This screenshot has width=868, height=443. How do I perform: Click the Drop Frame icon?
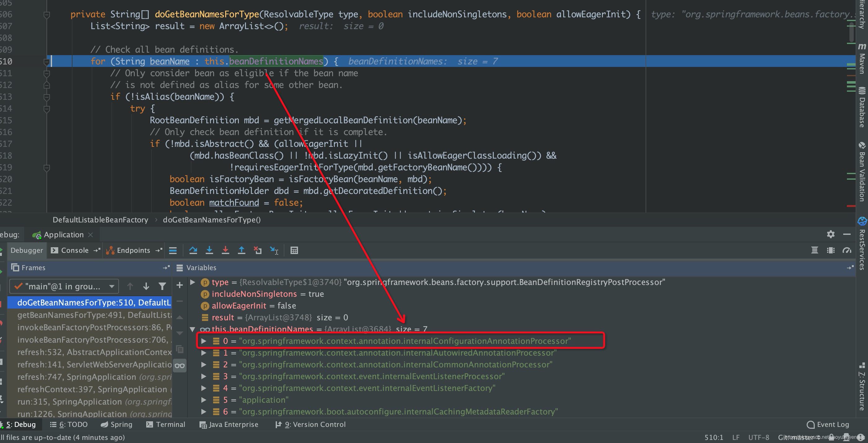tap(258, 250)
